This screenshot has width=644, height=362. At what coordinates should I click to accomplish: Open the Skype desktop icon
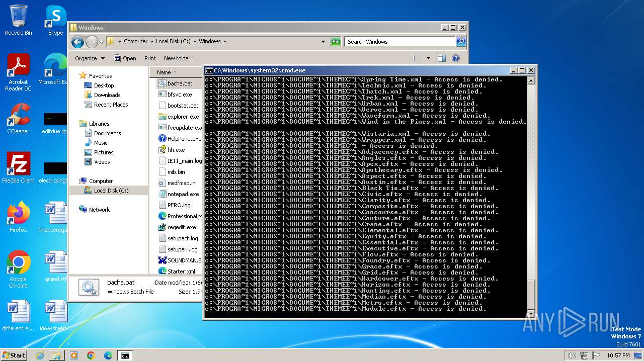(55, 20)
